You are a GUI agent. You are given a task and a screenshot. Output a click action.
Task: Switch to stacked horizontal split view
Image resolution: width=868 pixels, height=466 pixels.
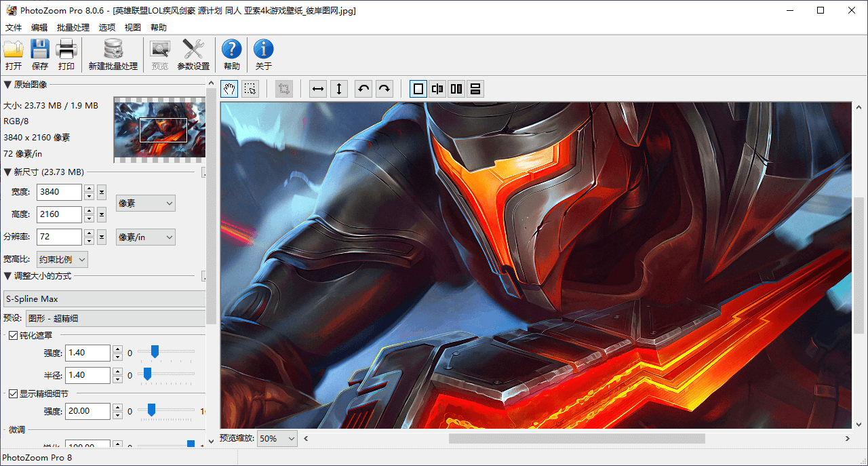pos(475,89)
